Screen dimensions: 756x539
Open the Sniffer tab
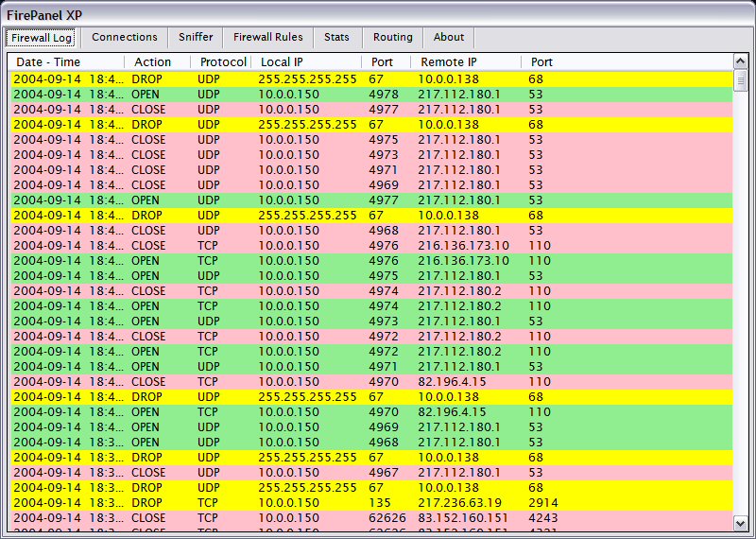tap(196, 37)
